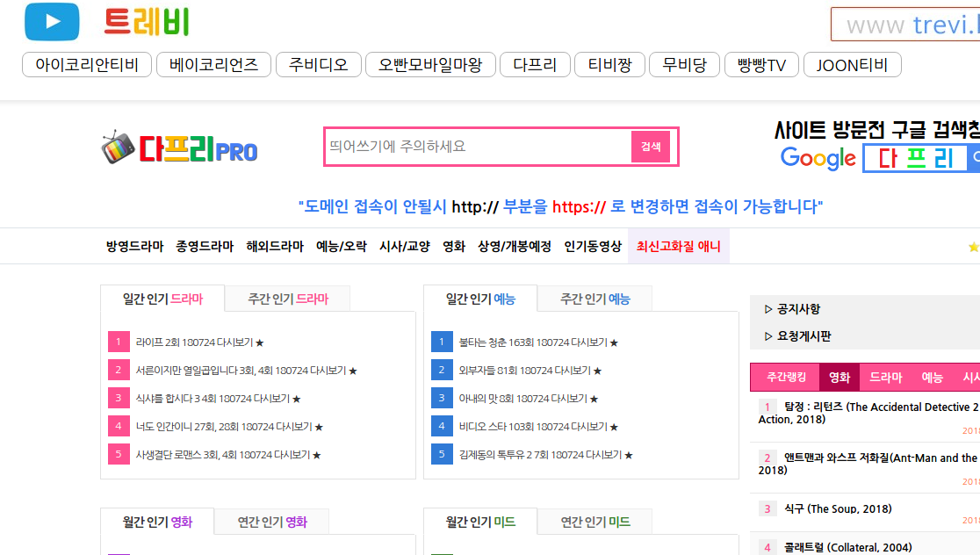Open drama link 라이프 2회 180724 다시보기

(x=199, y=342)
